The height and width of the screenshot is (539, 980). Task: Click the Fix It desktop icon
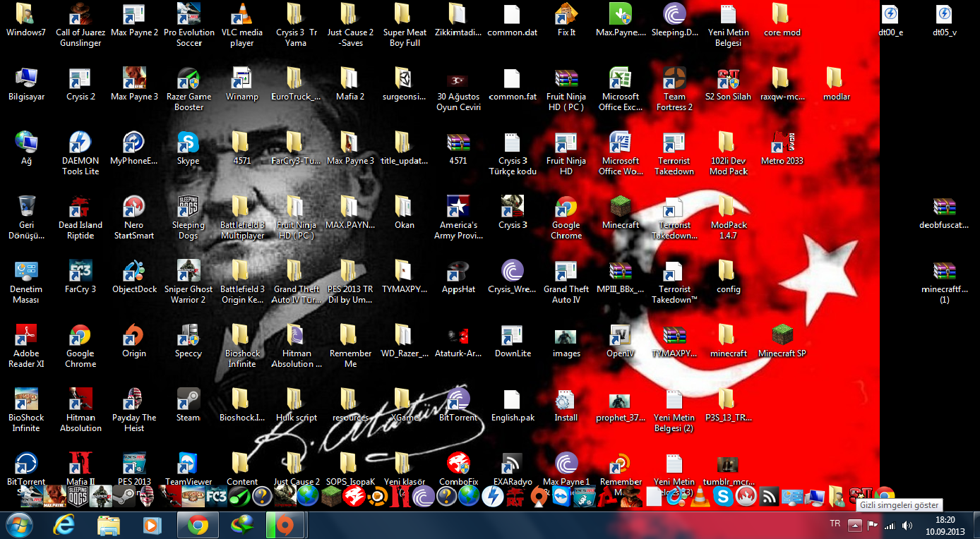(566, 20)
